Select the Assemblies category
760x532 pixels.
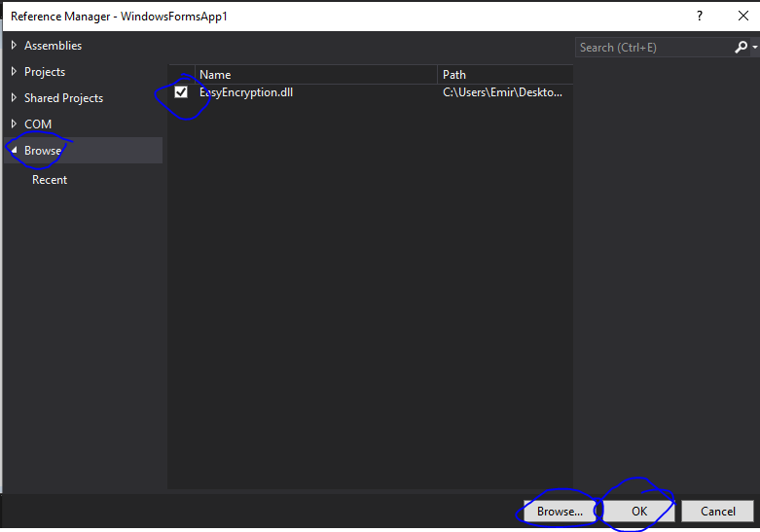(x=53, y=46)
